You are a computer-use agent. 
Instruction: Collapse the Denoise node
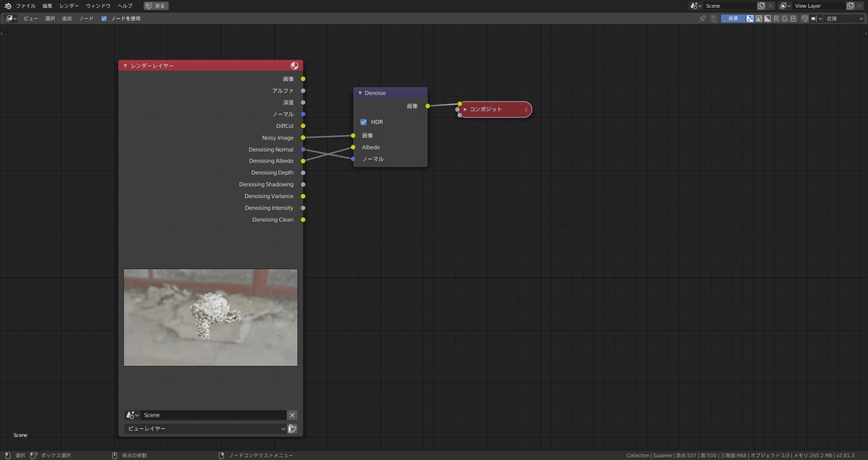360,93
